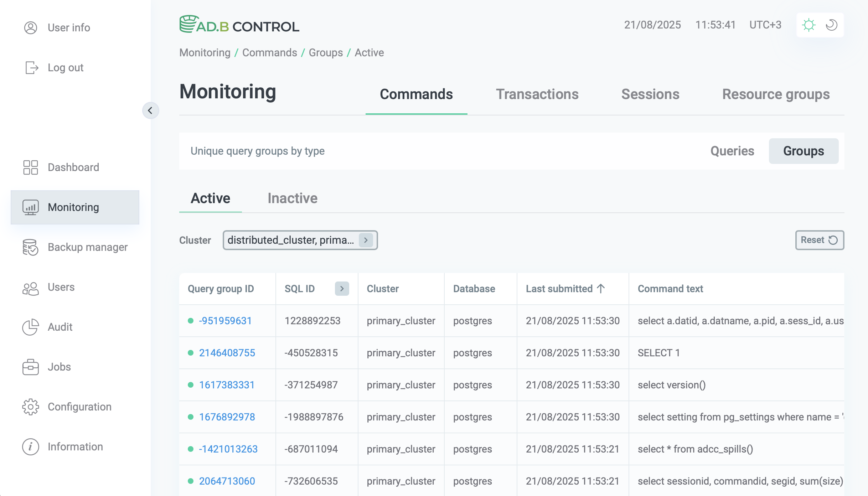Open Backup manager via its database icon
868x496 pixels.
(x=30, y=247)
